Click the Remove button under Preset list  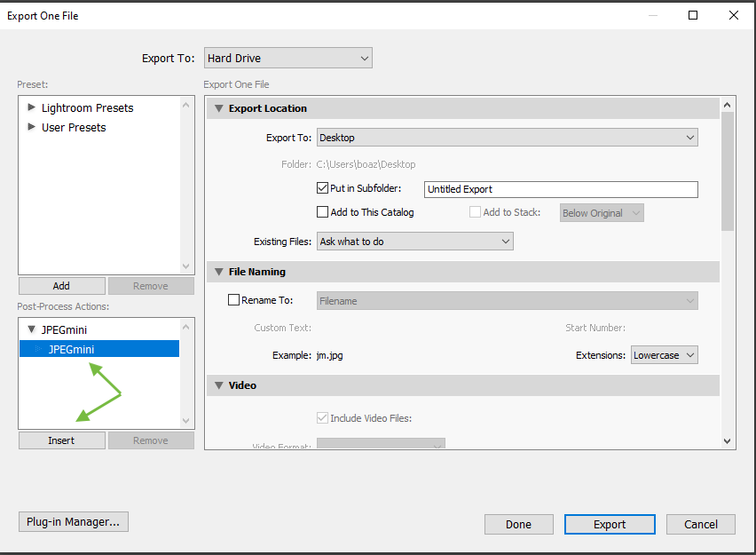click(x=151, y=286)
